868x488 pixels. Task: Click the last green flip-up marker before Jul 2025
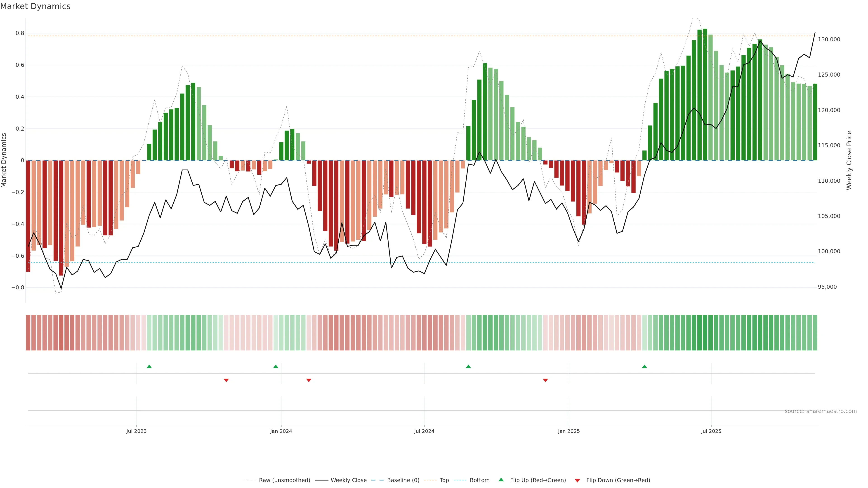[x=644, y=366]
